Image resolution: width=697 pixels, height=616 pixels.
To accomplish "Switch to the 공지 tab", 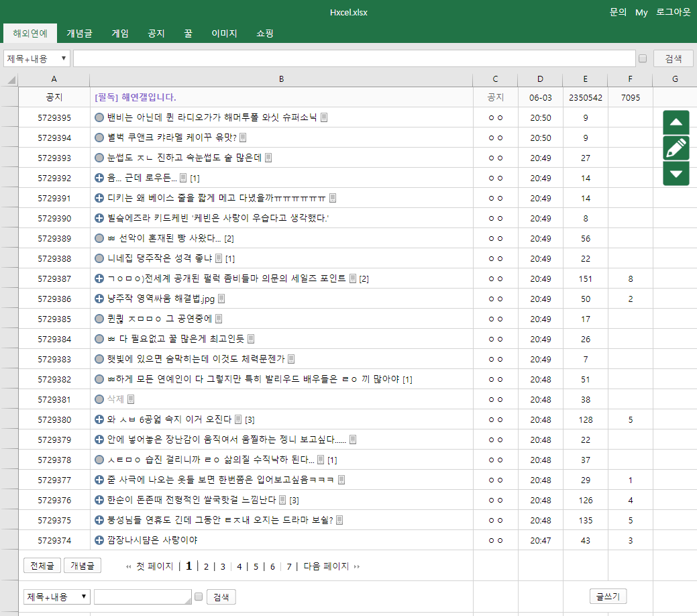I will (156, 34).
